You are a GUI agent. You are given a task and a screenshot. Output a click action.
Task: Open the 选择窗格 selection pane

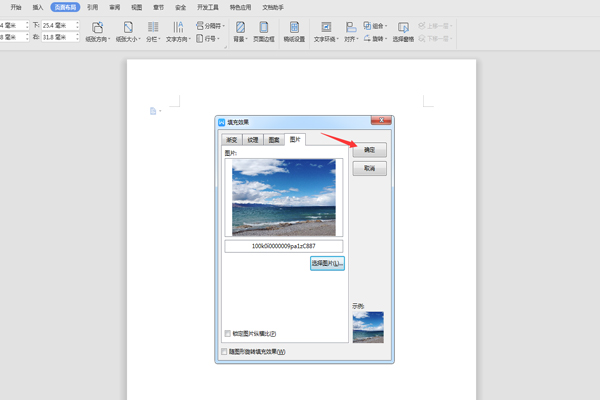[402, 27]
